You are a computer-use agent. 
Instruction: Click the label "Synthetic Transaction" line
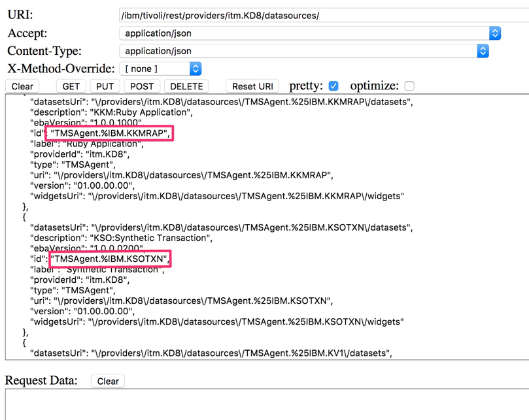click(97, 269)
